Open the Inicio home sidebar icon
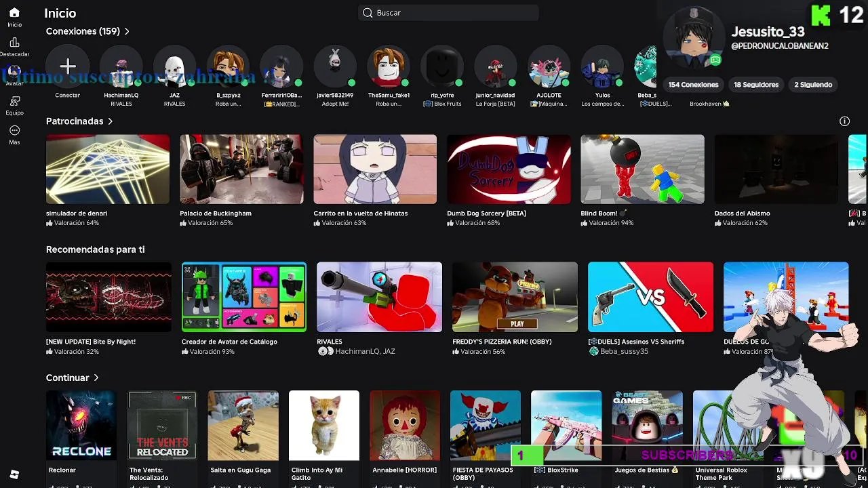868x488 pixels. pos(14,13)
